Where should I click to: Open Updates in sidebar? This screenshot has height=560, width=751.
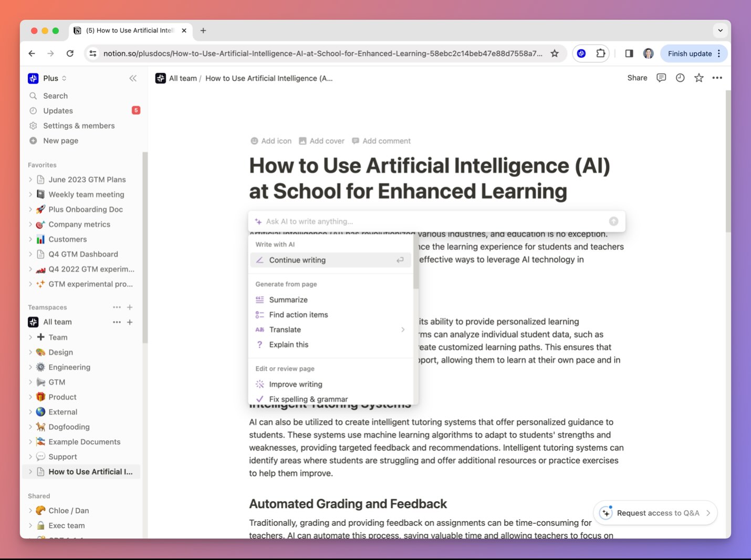(58, 111)
